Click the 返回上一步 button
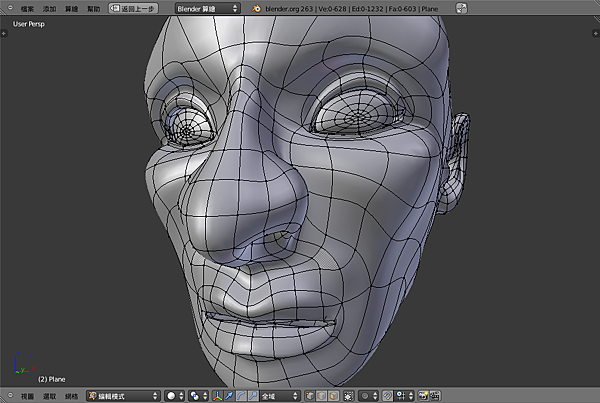The height and width of the screenshot is (403, 600). (x=133, y=7)
